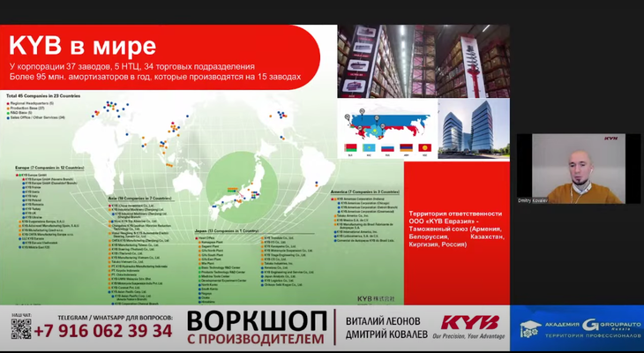Click the Belarus flag under the map
This screenshot has height=353, width=644.
click(x=350, y=147)
